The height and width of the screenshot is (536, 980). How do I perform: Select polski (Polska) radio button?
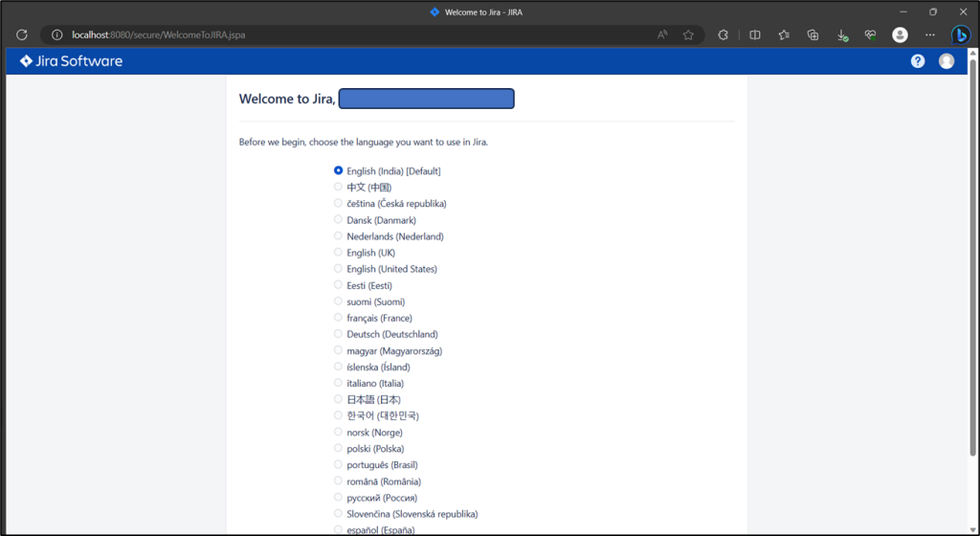click(338, 448)
